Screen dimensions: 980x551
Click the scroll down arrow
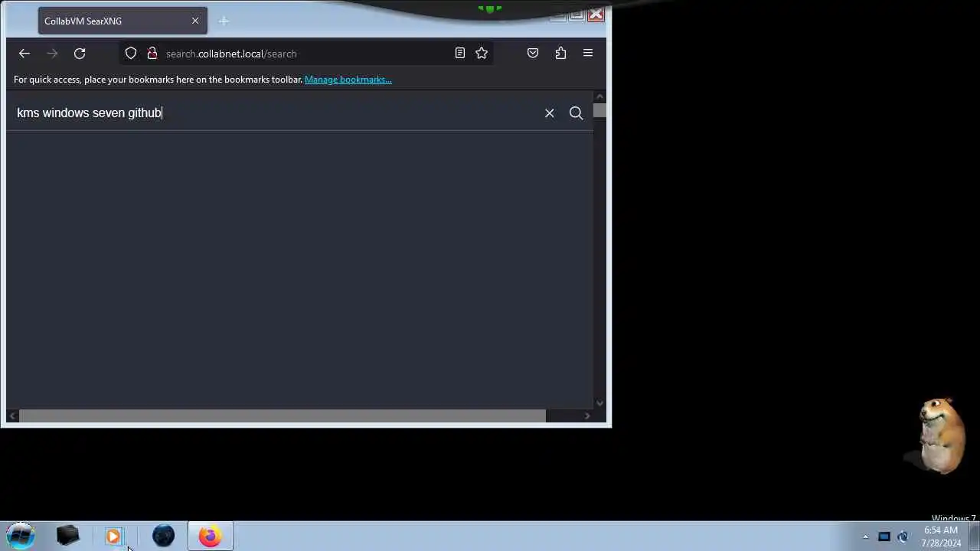coord(599,403)
